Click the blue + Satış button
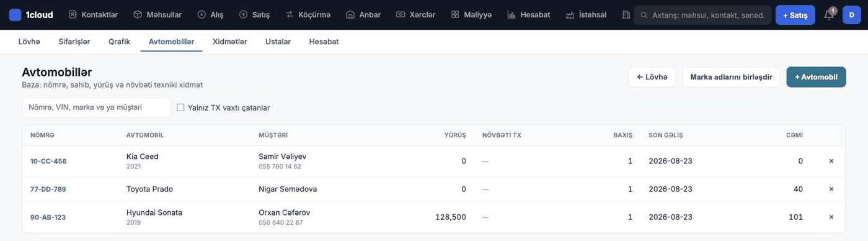This screenshot has height=241, width=868. [795, 15]
